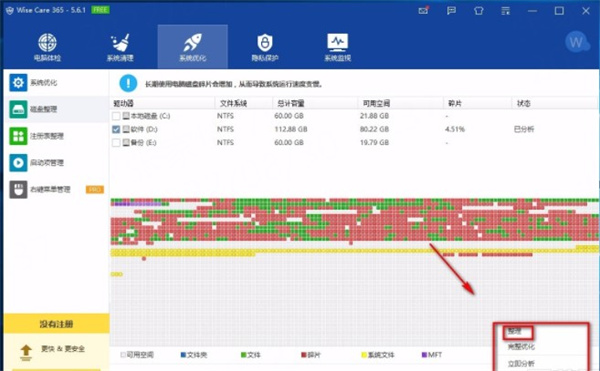Select 系统优化 gear item in sidebar
This screenshot has width=600, height=371.
click(x=56, y=83)
